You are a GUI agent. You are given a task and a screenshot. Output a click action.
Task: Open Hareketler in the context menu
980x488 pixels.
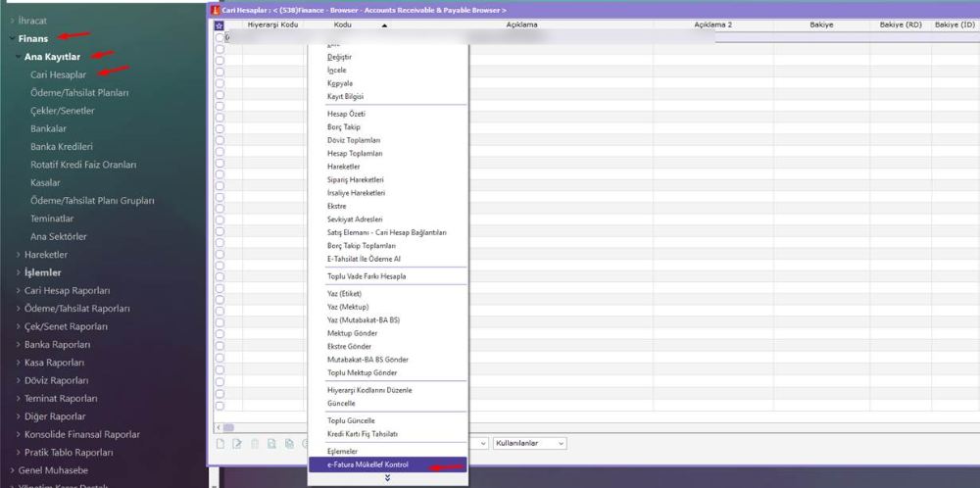click(x=343, y=167)
